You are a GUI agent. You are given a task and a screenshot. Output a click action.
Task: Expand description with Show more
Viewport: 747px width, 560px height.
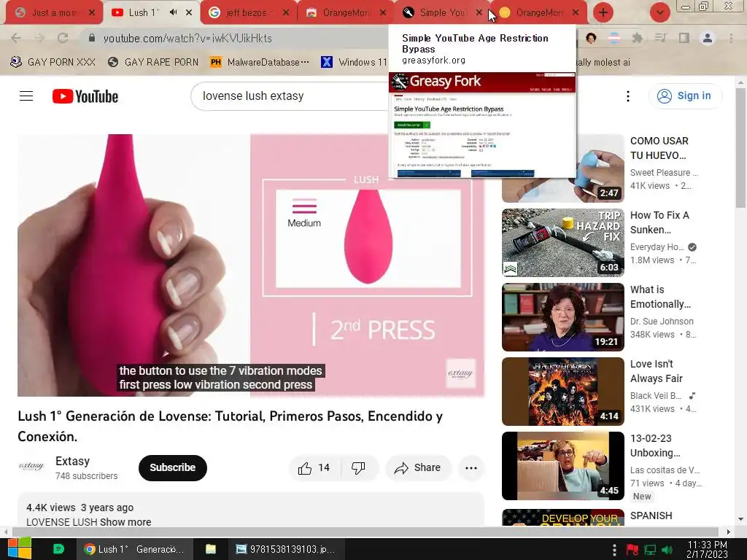(125, 522)
